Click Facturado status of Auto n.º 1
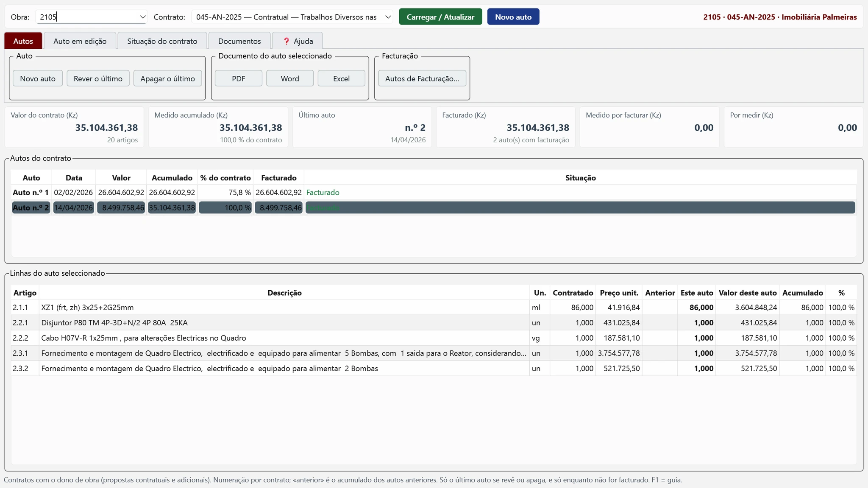Viewport: 868px width, 488px height. click(323, 192)
